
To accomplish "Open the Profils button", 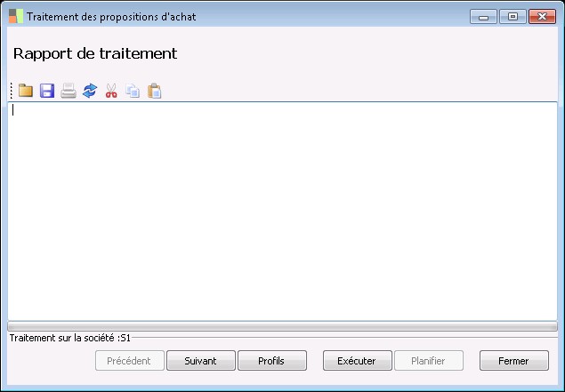I will [272, 361].
